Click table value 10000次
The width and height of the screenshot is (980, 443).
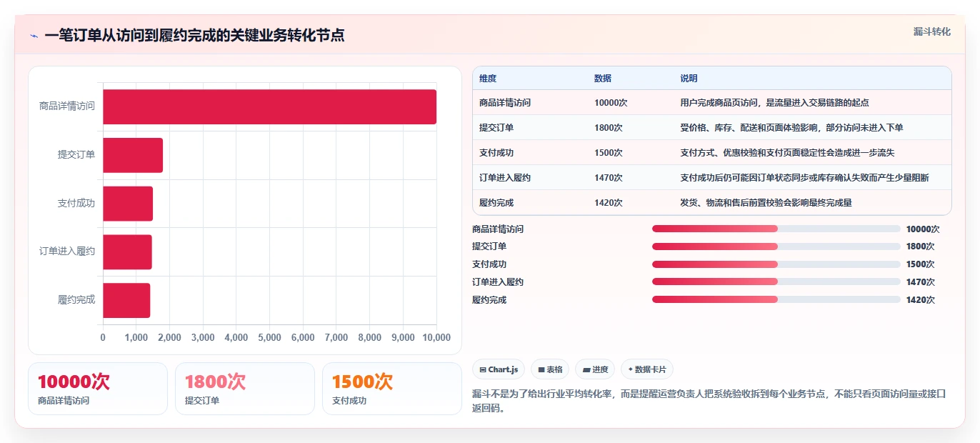pyautogui.click(x=611, y=103)
